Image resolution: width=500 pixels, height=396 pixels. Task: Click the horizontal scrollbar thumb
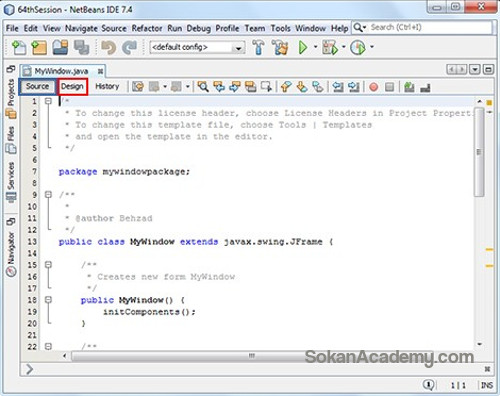pyautogui.click(x=253, y=356)
